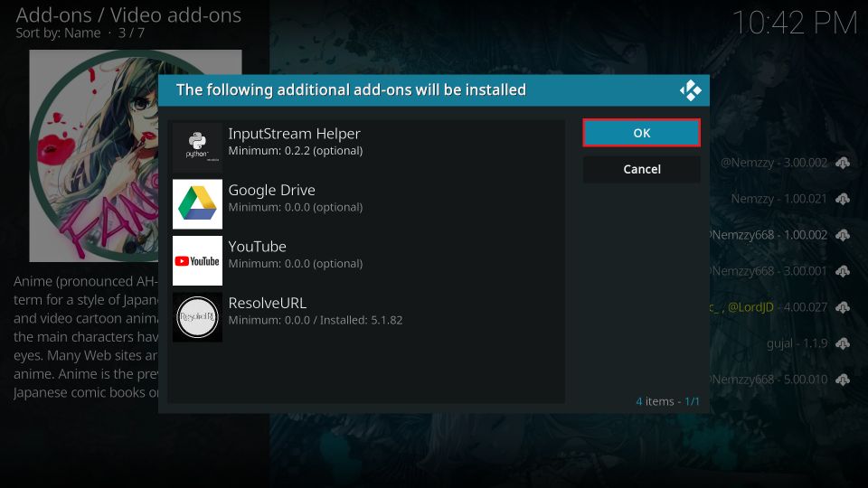Image resolution: width=868 pixels, height=488 pixels.
Task: Select the InputStream Helper python icon
Action: coord(197,147)
